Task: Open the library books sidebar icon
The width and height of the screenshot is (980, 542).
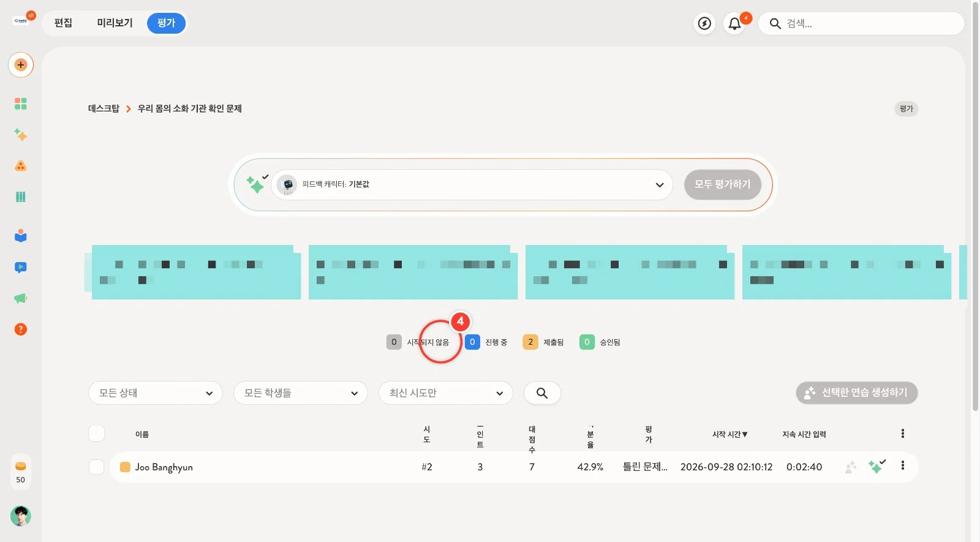Action: 21,197
